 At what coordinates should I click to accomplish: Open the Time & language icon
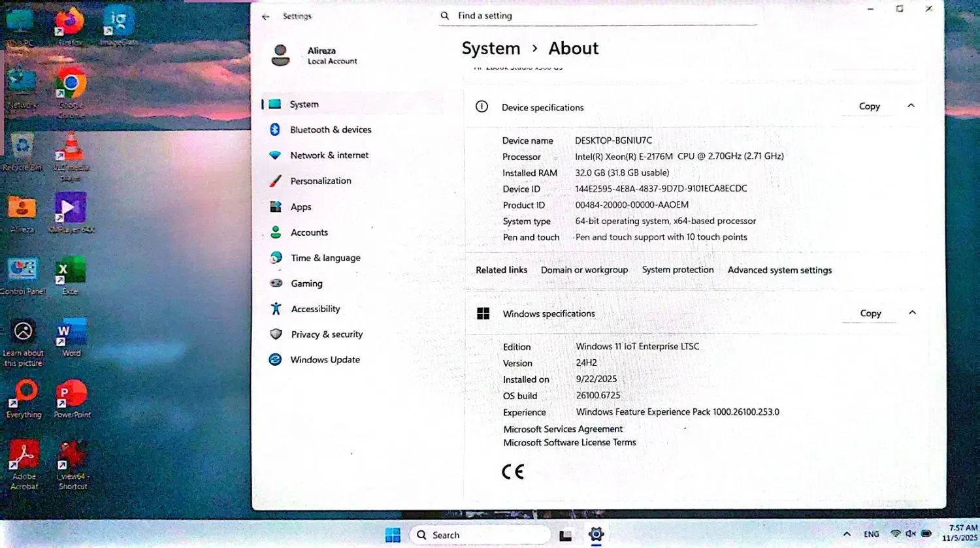(x=276, y=258)
